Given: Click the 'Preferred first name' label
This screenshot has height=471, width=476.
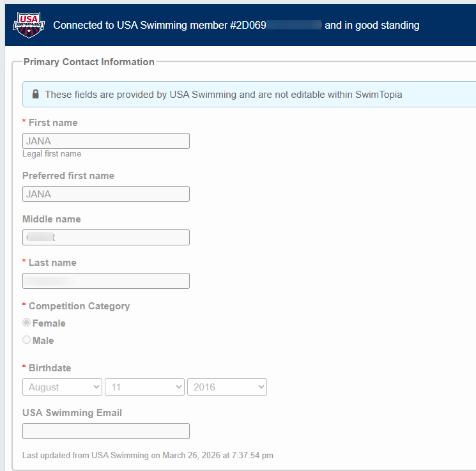Looking at the screenshot, I should pos(68,176).
